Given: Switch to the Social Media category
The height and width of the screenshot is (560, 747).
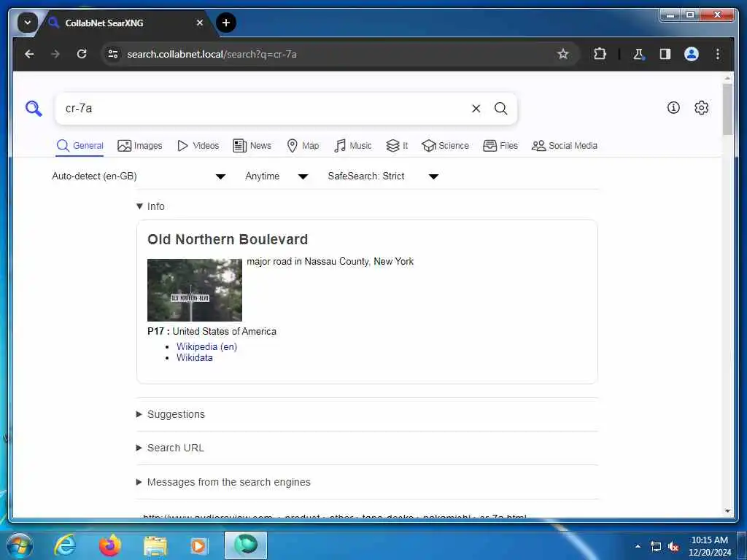Looking at the screenshot, I should point(565,146).
